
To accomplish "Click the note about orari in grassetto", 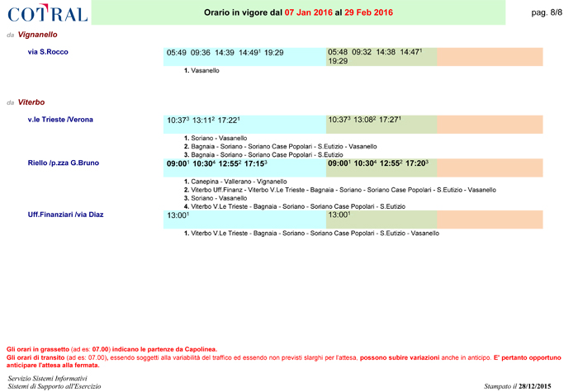I will 111,349.
